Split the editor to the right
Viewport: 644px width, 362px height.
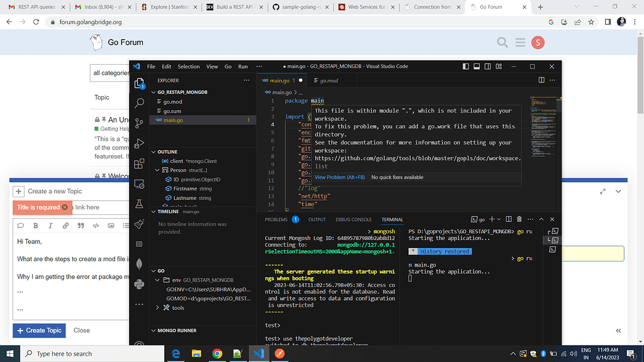(541, 80)
